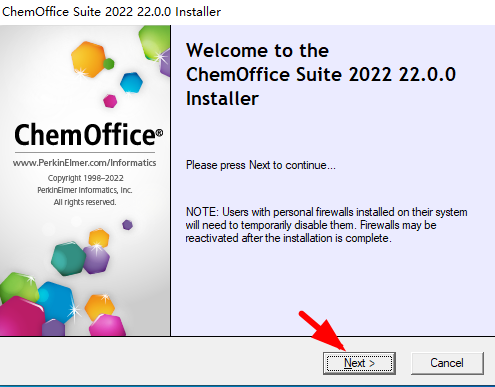The width and height of the screenshot is (495, 387).
Task: Click the purple hexagon overlapping the teal one
Action: 97,259
